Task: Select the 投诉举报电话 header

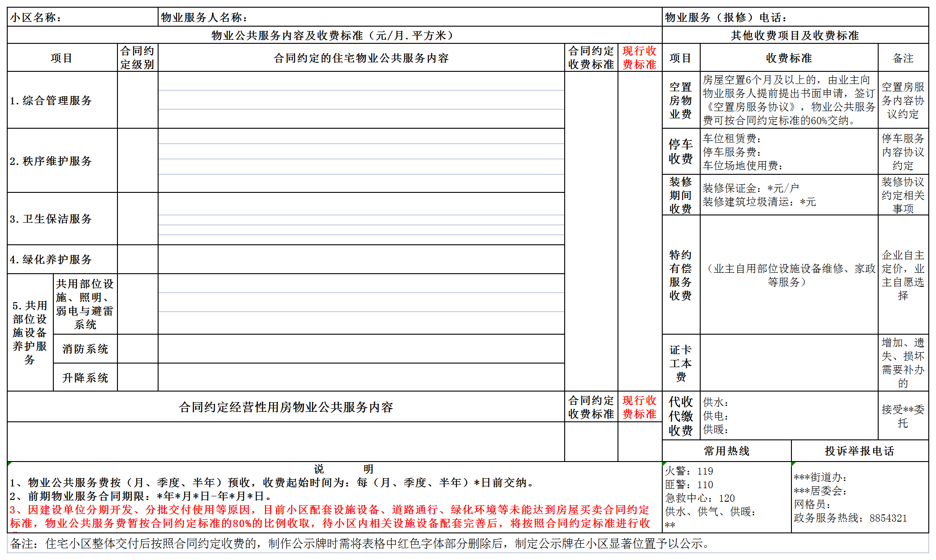Action: (860, 451)
